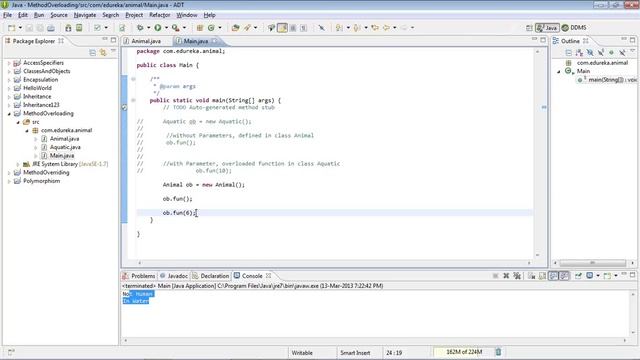The image size is (640, 360).
Task: Toggle Hide Static Members in Outline
Action: tap(600, 53)
